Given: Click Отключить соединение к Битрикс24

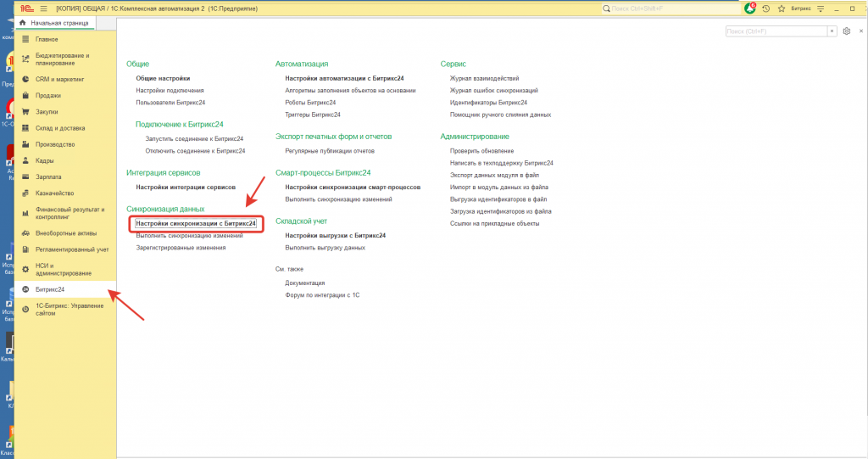Looking at the screenshot, I should [195, 151].
